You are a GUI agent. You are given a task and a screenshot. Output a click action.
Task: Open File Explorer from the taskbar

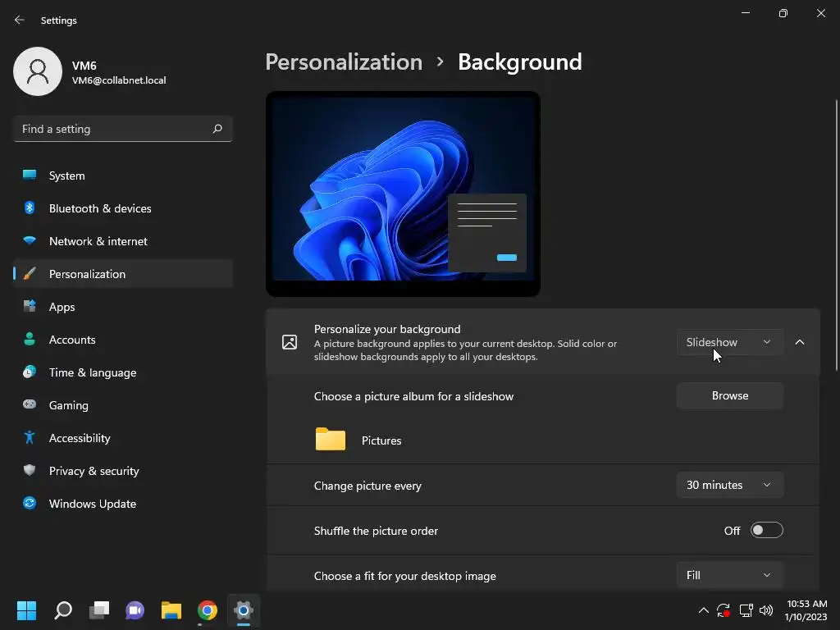171,610
